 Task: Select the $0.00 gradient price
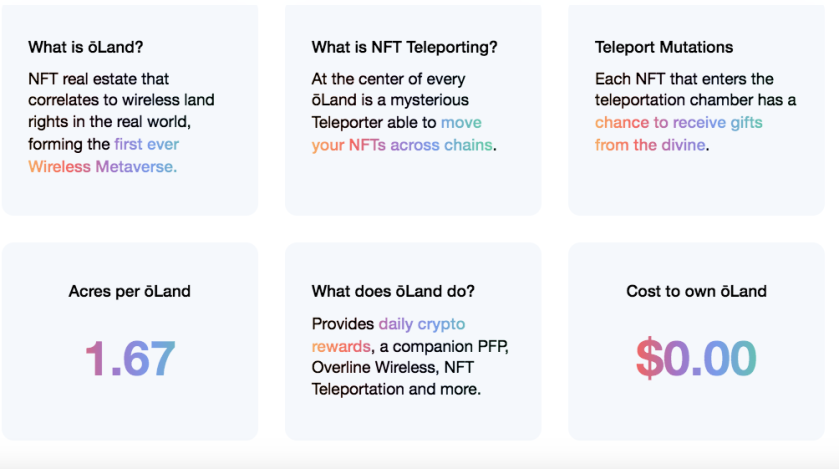[x=696, y=358]
